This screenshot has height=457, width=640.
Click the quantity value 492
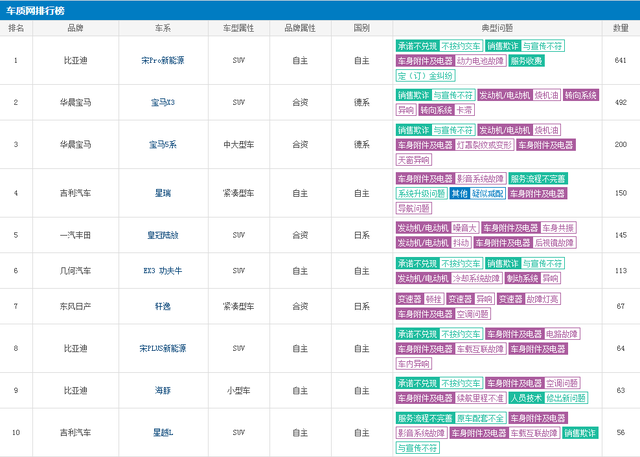621,102
